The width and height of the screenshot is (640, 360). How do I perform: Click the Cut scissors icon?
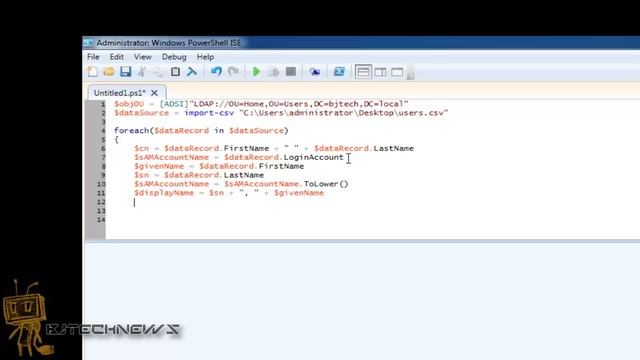pyautogui.click(x=142, y=72)
